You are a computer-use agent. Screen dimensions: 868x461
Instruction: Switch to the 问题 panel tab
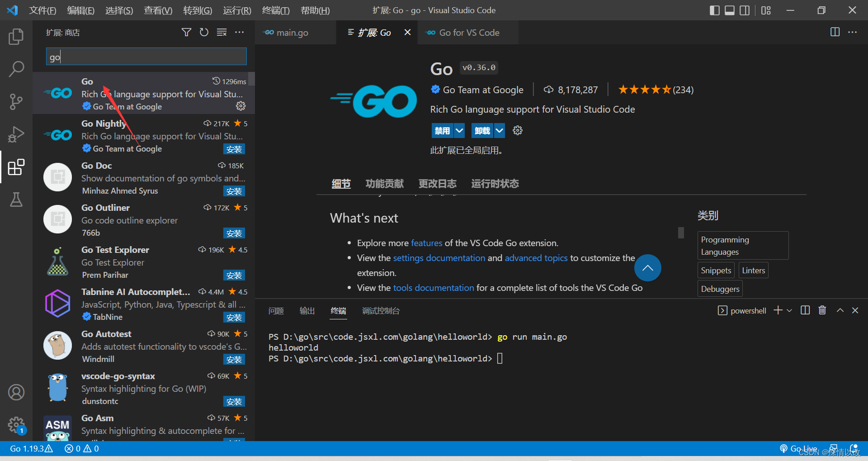click(x=276, y=310)
